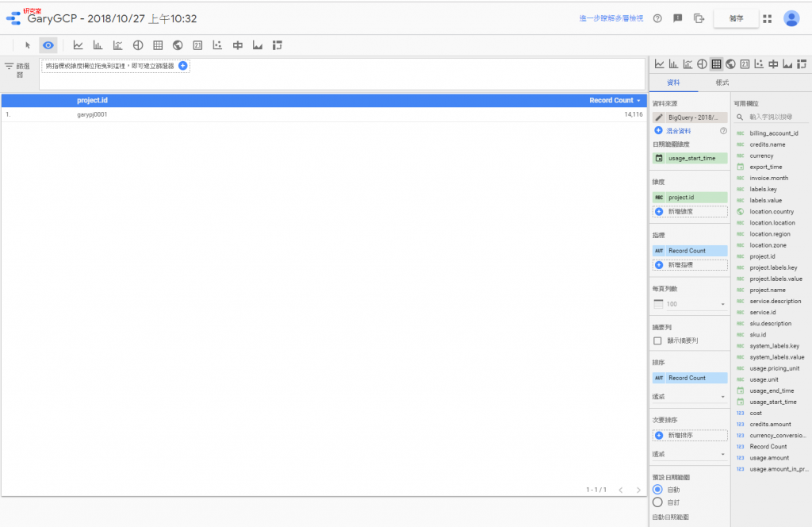Click the usage_start_time date range dimension chip
The height and width of the screenshot is (527, 812).
click(x=690, y=159)
